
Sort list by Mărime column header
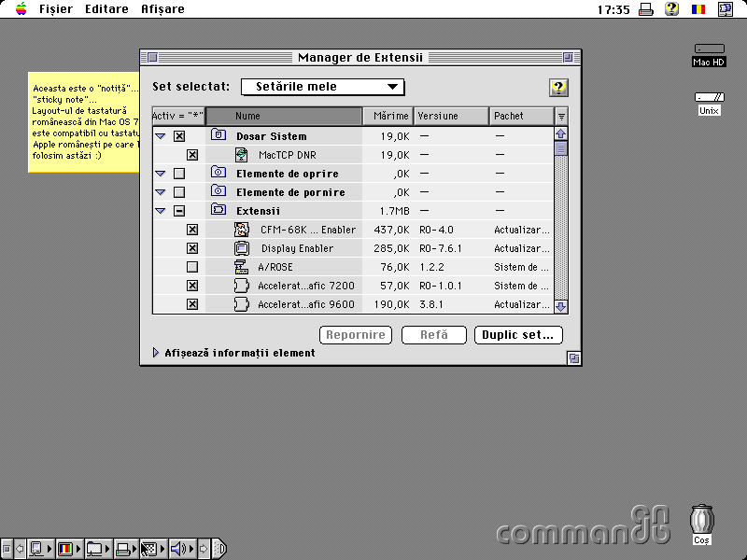(x=389, y=116)
